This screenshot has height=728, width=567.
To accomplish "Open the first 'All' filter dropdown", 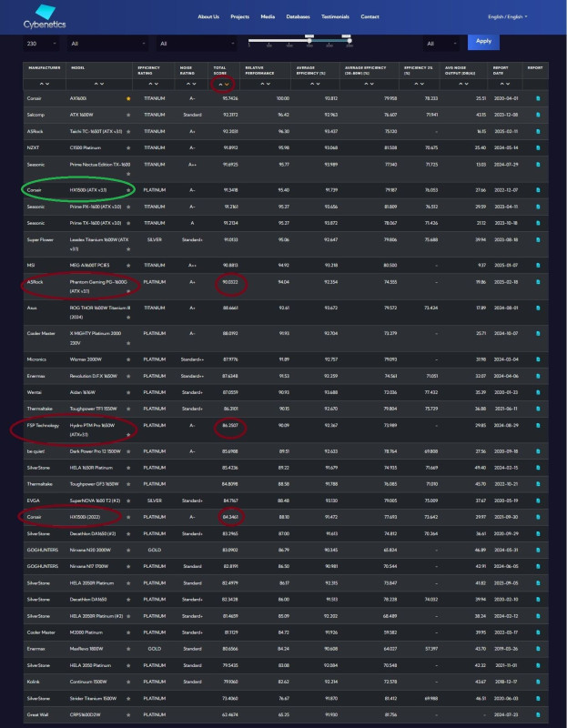I will coord(107,44).
